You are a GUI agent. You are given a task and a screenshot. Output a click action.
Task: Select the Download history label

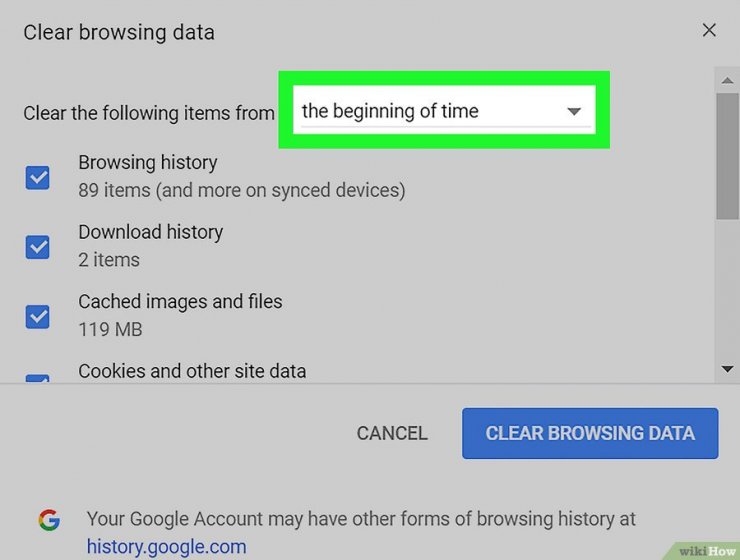[151, 232]
